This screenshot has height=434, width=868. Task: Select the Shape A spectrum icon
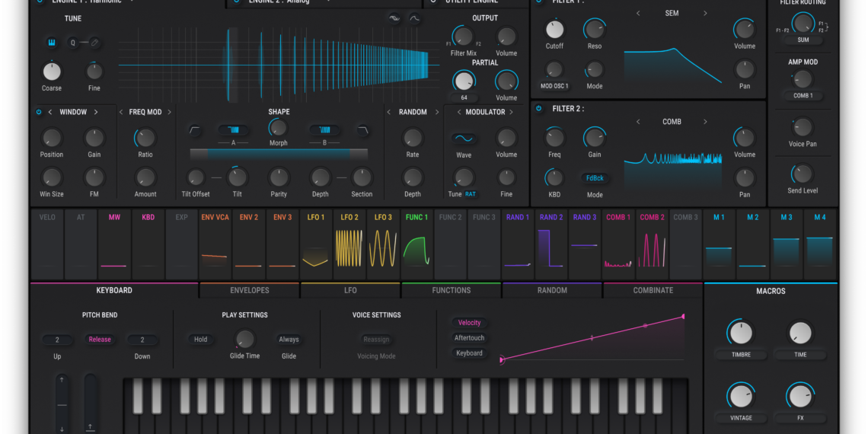(x=234, y=130)
